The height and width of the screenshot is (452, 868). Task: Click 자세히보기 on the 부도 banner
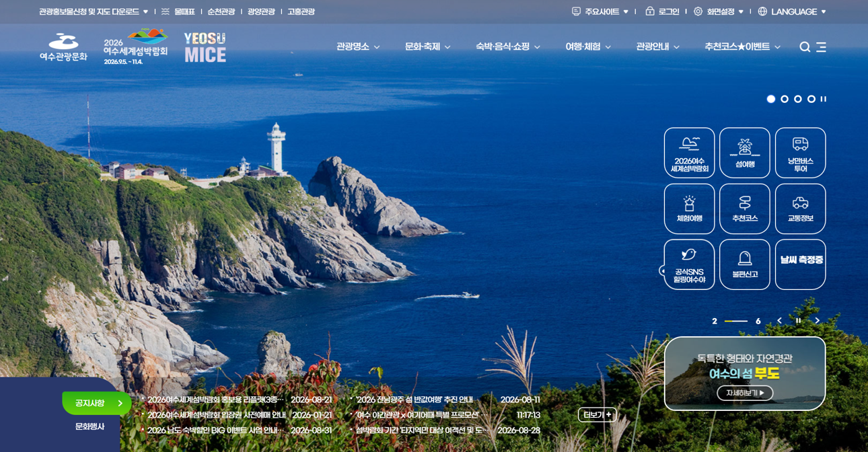[x=745, y=393]
